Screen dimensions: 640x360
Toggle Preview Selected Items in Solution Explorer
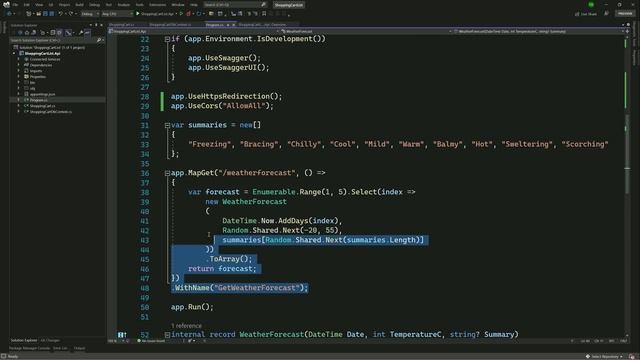point(87,33)
